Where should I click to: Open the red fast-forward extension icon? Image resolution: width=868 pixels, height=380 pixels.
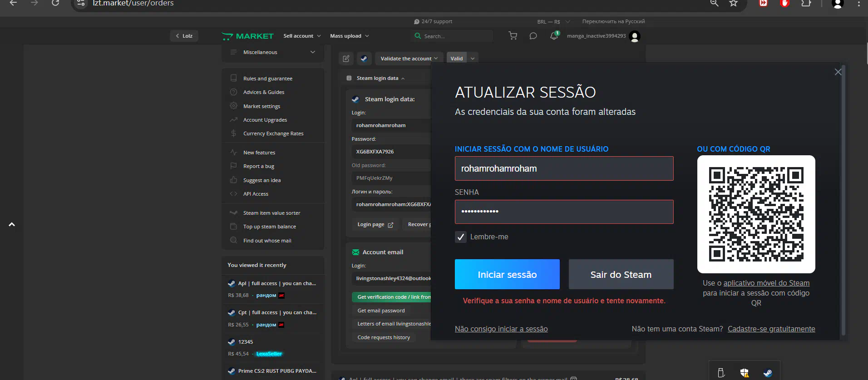click(763, 3)
